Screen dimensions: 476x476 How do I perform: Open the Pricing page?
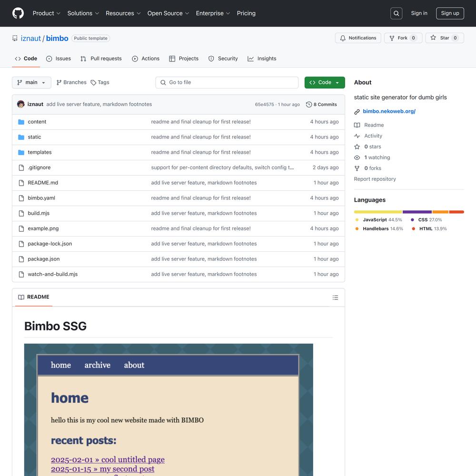pyautogui.click(x=246, y=13)
